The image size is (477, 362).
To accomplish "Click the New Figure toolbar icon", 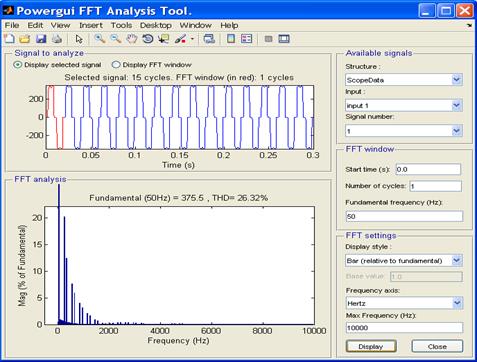I will click(x=9, y=39).
